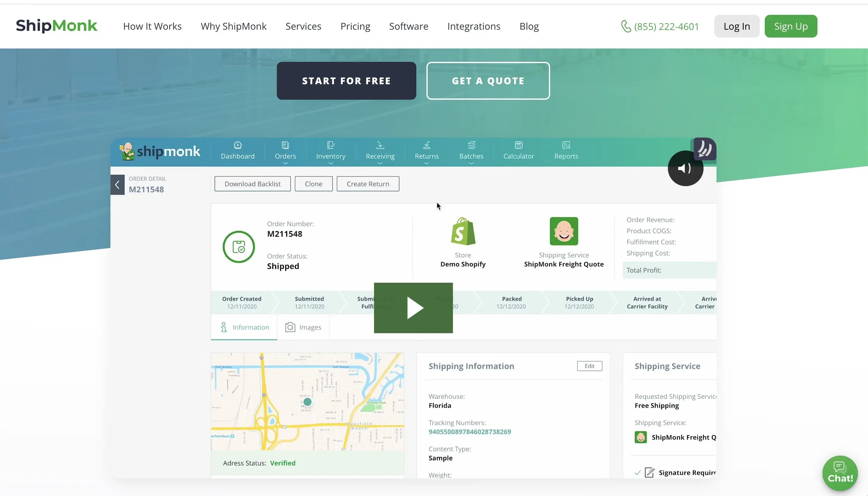Select the Order Created 12/11/2020 step
This screenshot has height=496, width=868.
[x=242, y=303]
